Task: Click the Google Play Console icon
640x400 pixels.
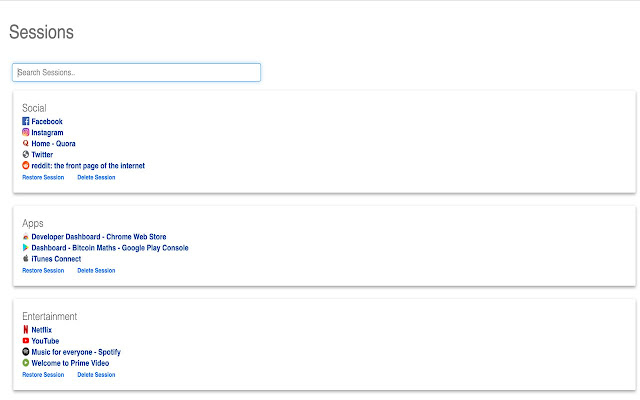Action: coord(26,247)
